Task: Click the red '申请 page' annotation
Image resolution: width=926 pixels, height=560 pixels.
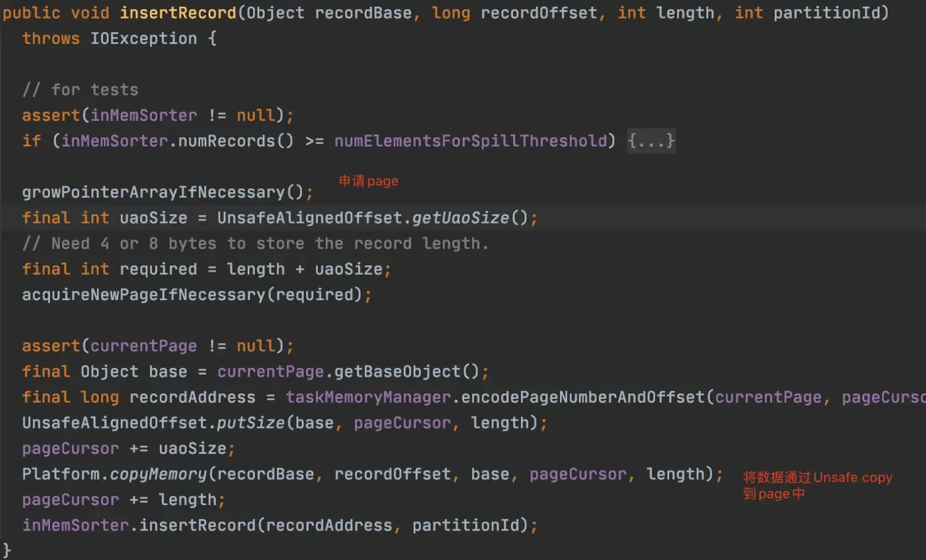Action: (369, 182)
